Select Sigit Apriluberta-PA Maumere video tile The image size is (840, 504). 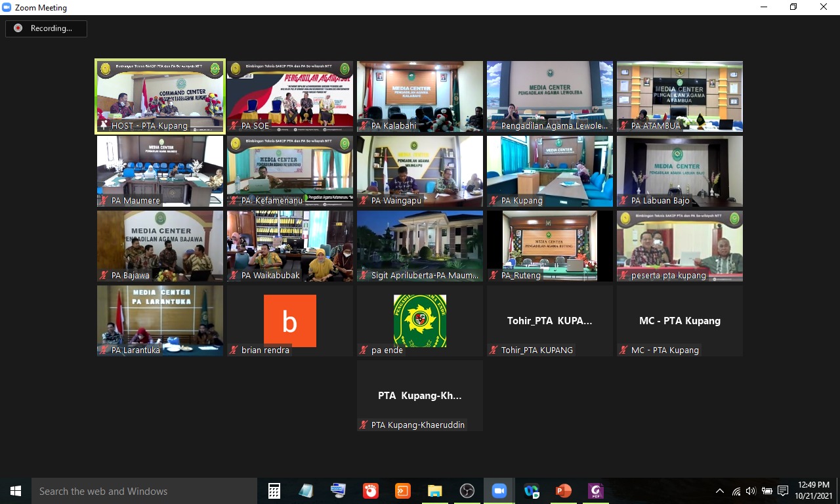coord(420,246)
